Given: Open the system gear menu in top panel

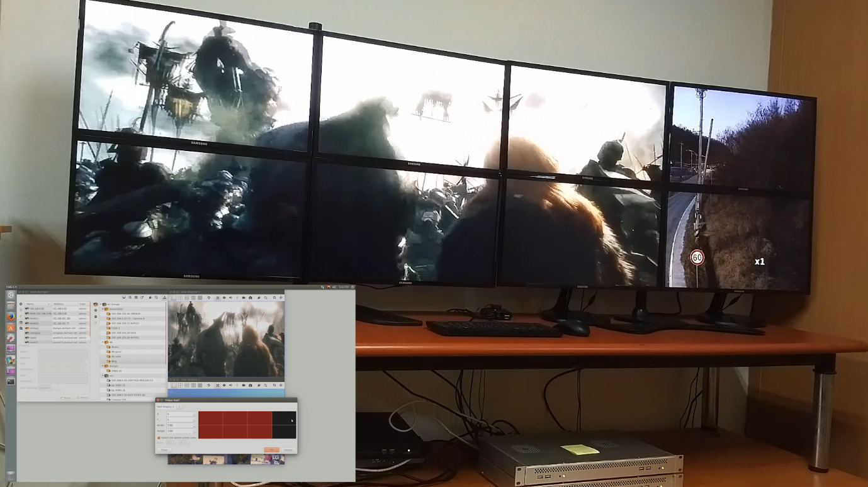Looking at the screenshot, I should click(x=352, y=288).
